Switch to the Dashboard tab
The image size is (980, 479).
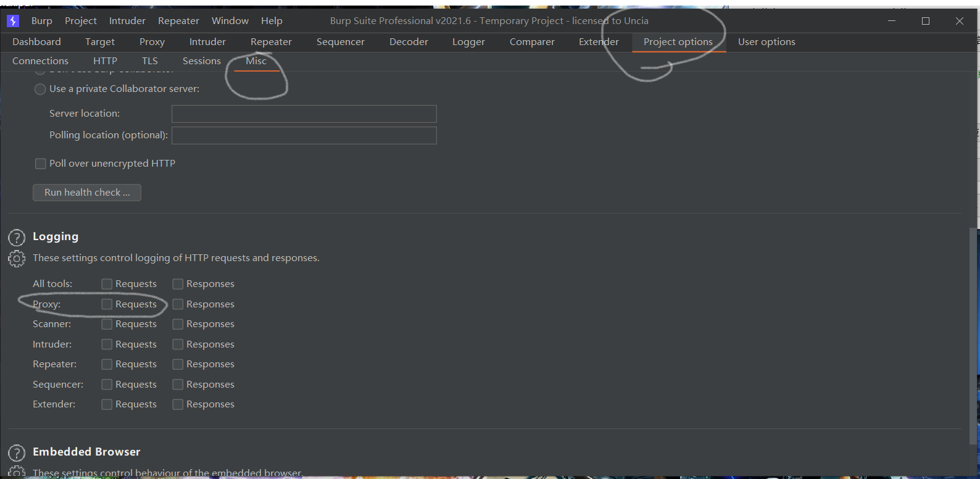[36, 42]
